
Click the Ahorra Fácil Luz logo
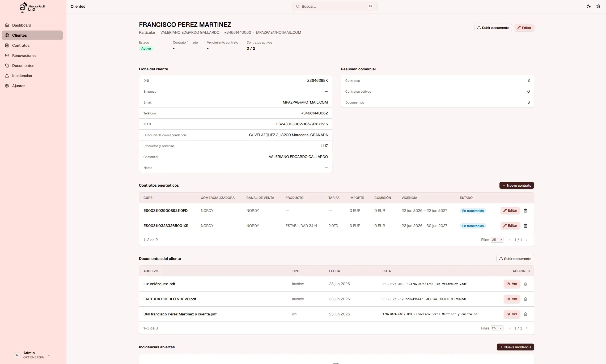32,7
